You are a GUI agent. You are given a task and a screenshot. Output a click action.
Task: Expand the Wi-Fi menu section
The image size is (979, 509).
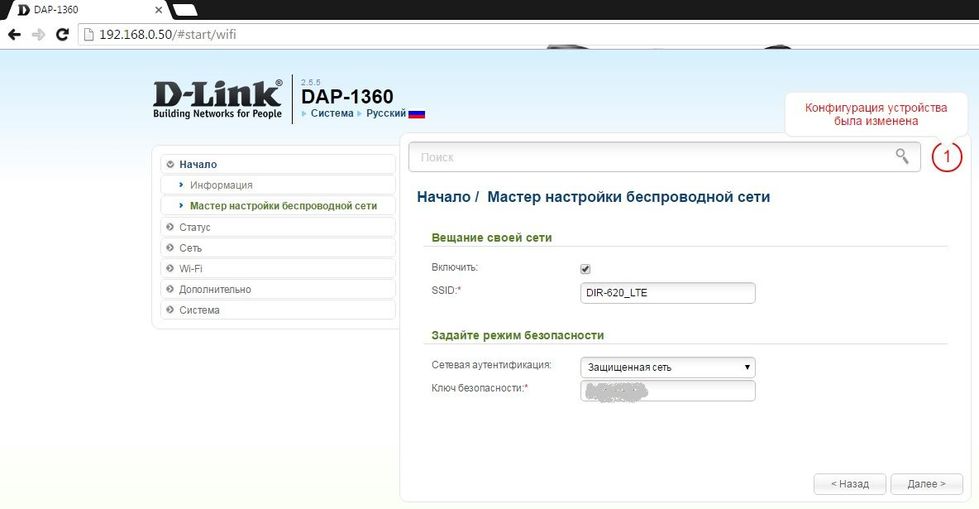[x=191, y=268]
